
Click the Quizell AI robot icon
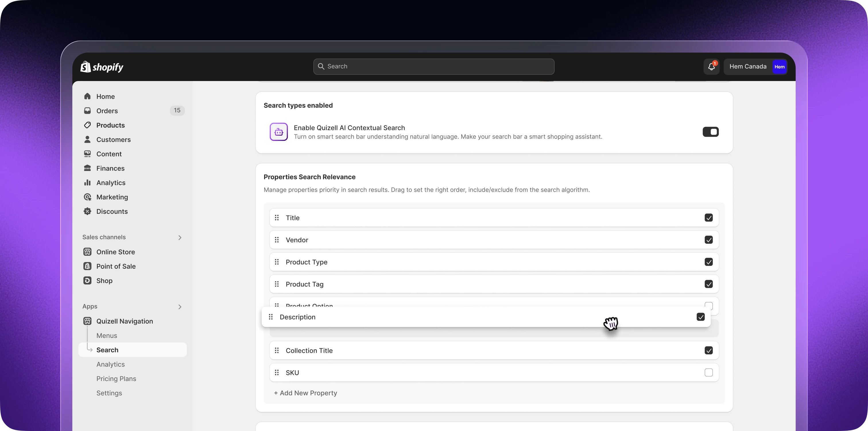click(x=279, y=132)
